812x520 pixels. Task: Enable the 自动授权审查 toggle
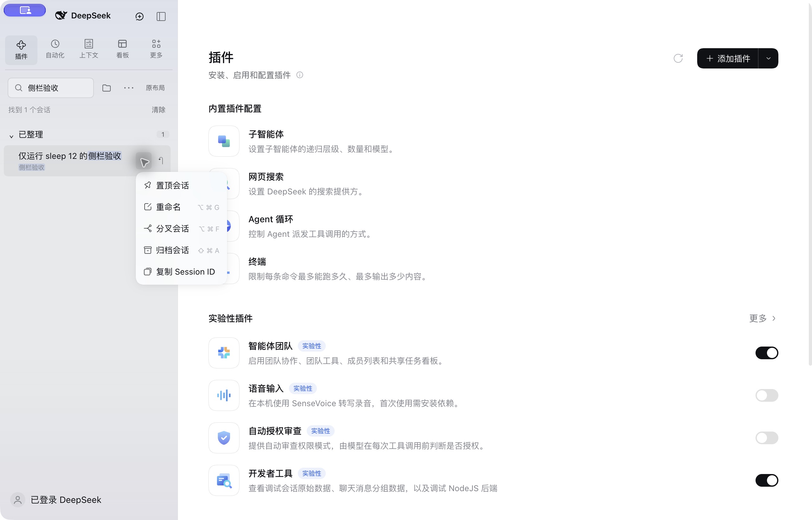pos(766,438)
